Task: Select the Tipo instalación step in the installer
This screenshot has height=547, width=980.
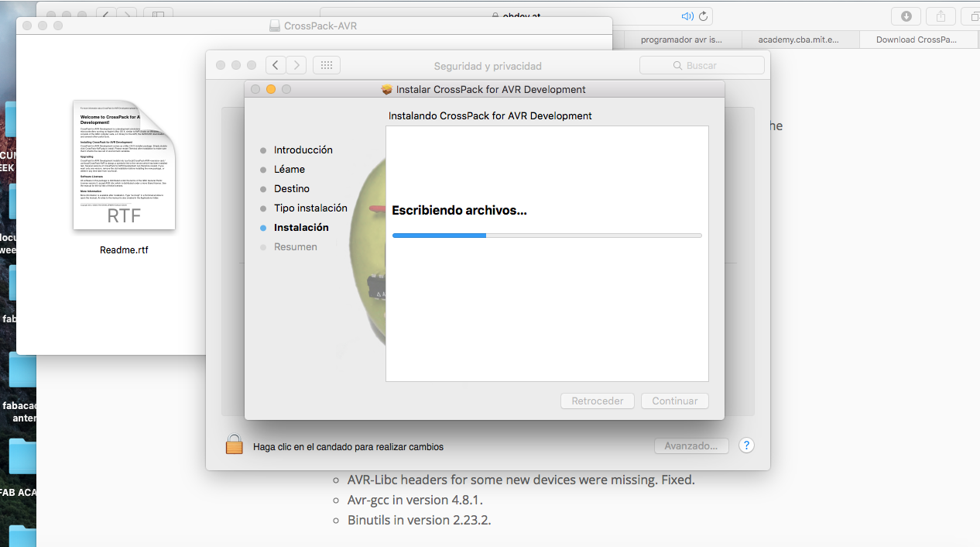Action: tap(310, 208)
